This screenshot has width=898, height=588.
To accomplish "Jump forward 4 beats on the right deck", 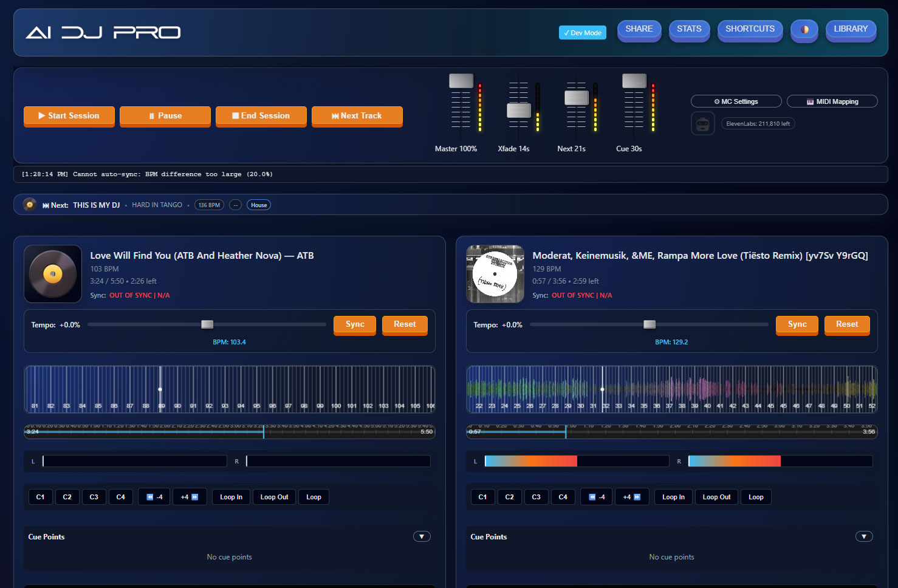I will 632,497.
